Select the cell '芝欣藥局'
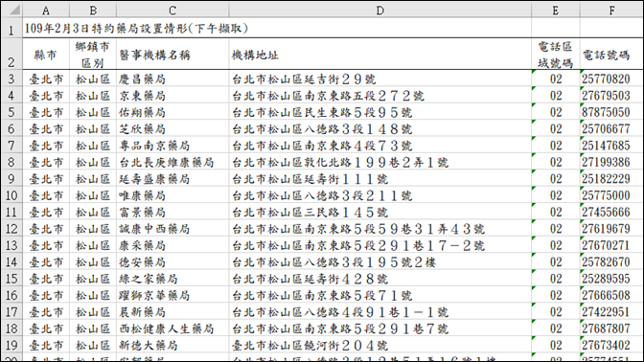Image resolution: width=644 pixels, height=362 pixels. click(172, 129)
